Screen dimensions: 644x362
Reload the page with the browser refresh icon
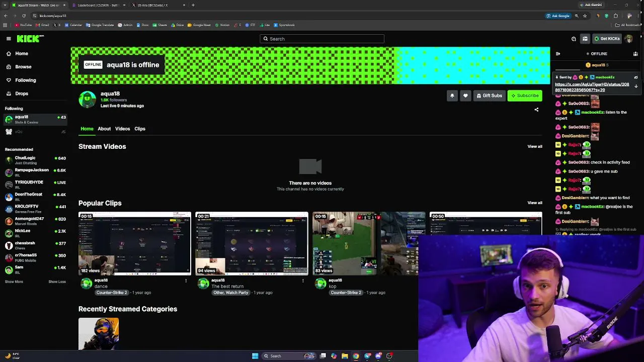click(24, 16)
